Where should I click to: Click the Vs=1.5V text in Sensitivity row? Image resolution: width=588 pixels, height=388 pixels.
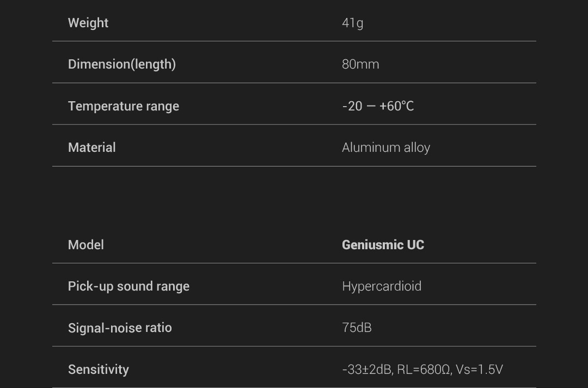coord(479,369)
